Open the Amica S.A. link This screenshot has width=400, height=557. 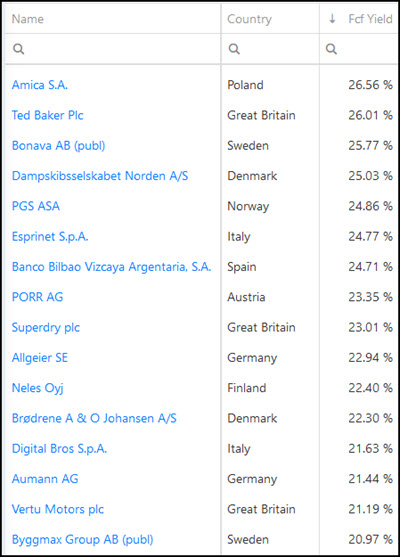(x=40, y=85)
